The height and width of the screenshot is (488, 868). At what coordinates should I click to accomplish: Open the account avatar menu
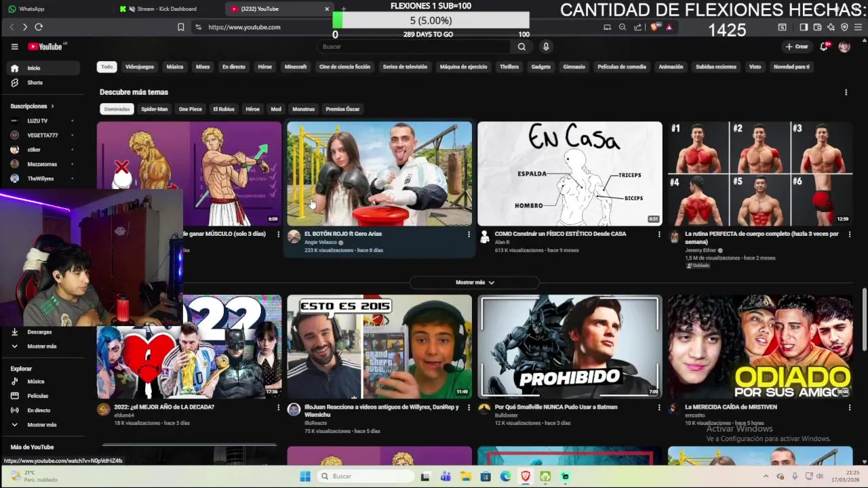tap(844, 47)
